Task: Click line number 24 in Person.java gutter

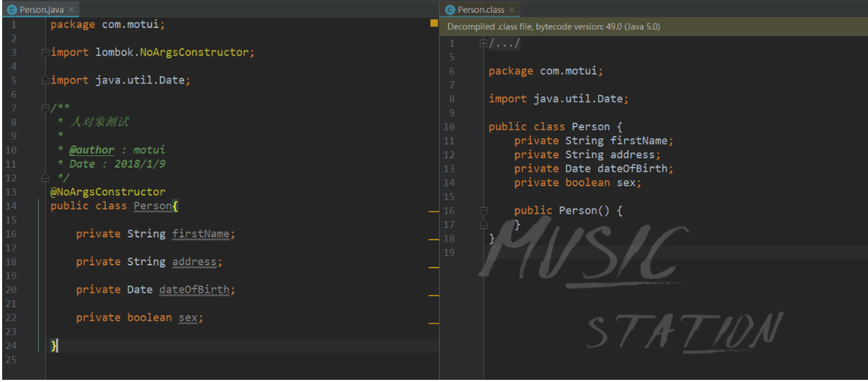Action: 11,346
